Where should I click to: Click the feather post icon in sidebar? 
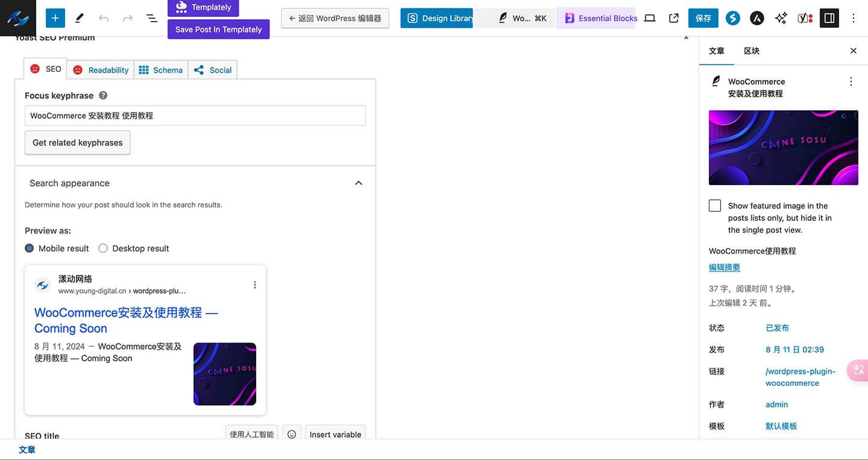tap(716, 81)
